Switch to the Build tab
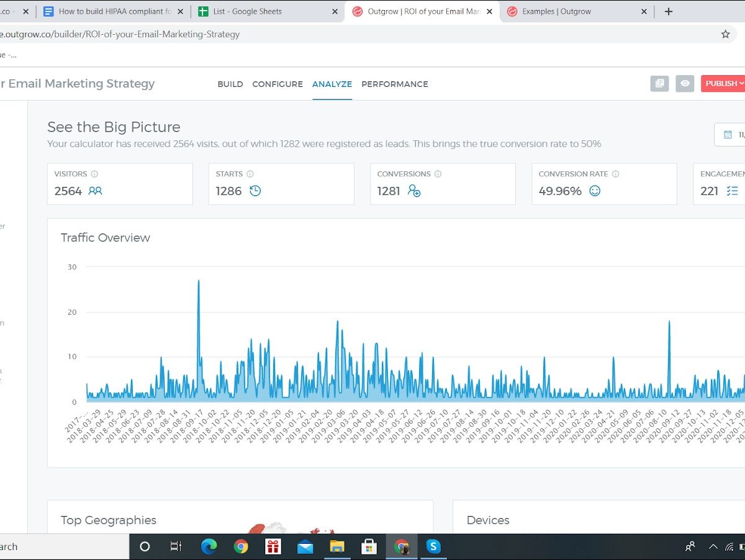745x560 pixels. [x=230, y=84]
